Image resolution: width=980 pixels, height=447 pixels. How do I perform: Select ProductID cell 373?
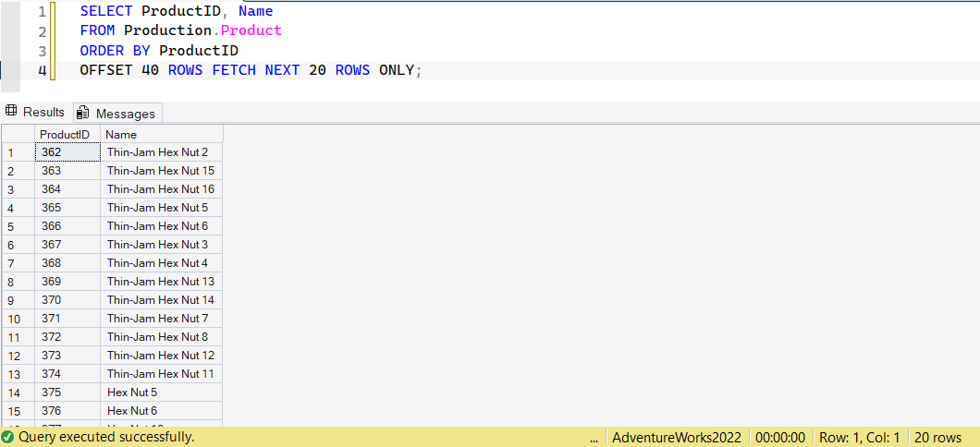pyautogui.click(x=67, y=356)
